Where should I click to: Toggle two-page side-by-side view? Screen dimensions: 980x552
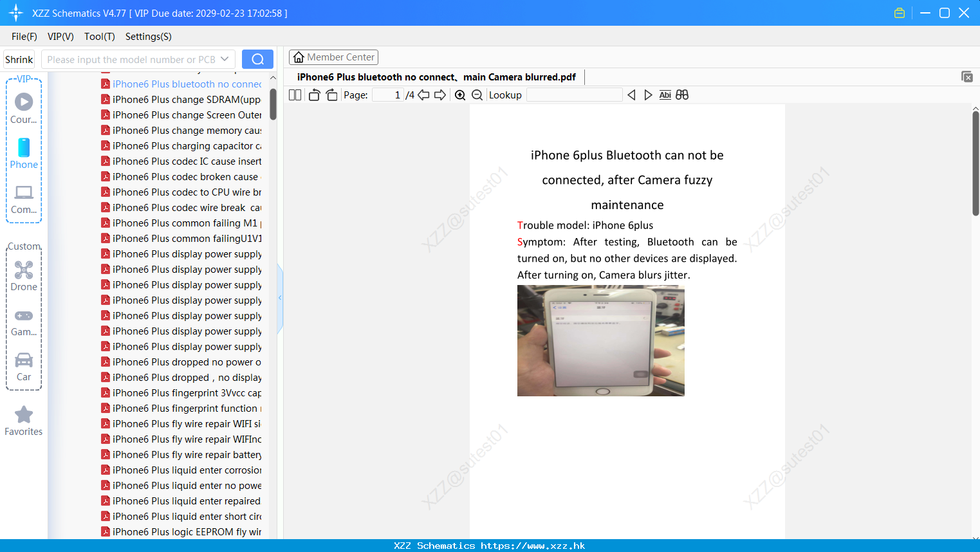coord(295,95)
